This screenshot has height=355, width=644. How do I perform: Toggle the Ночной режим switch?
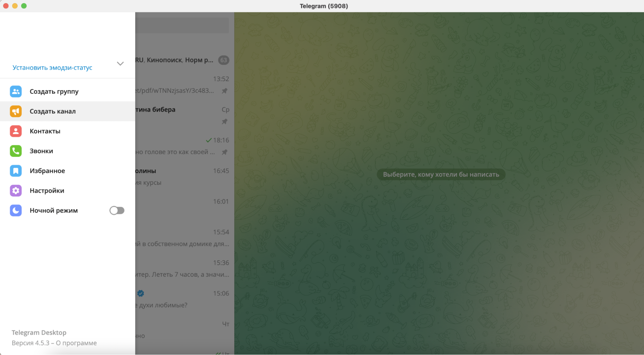117,210
